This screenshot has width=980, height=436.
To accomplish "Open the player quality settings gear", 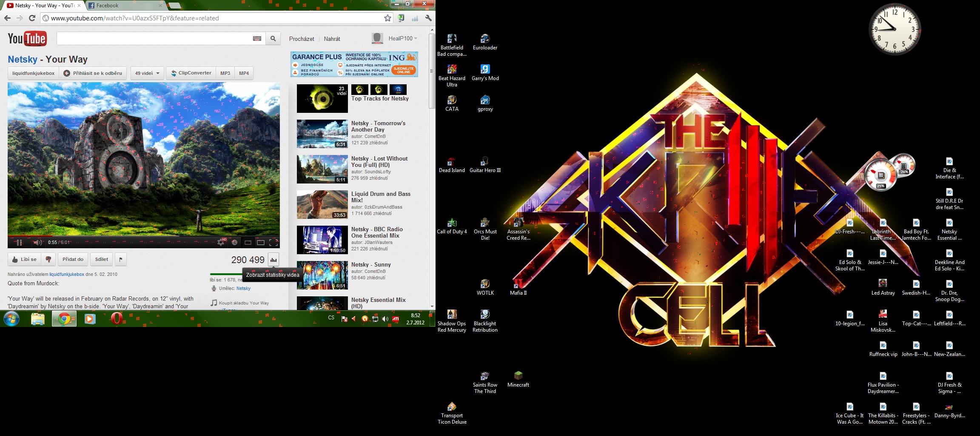I will point(221,242).
